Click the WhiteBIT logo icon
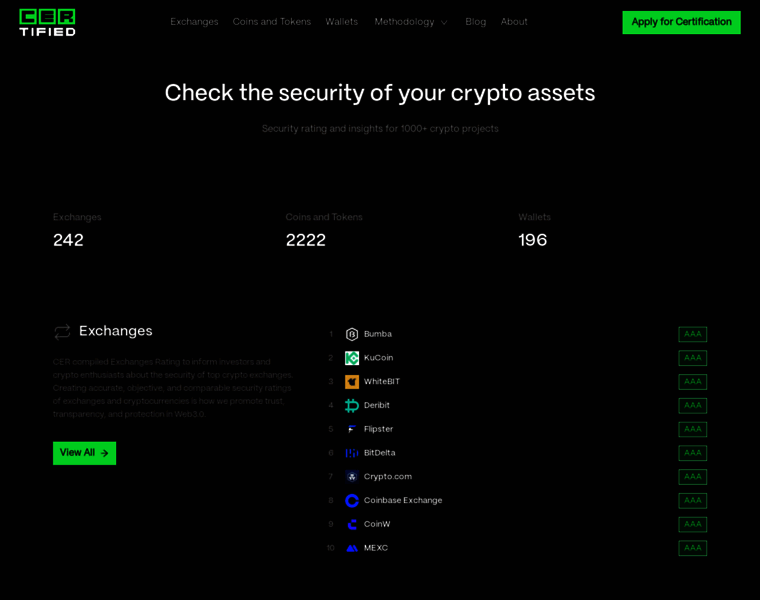Screen dimensions: 760x600 click(352, 382)
